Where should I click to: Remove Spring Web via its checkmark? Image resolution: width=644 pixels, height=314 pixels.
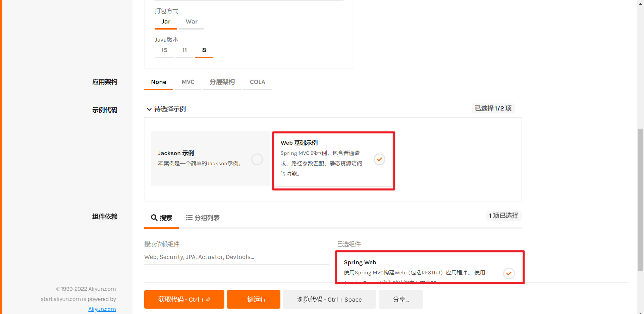[509, 273]
